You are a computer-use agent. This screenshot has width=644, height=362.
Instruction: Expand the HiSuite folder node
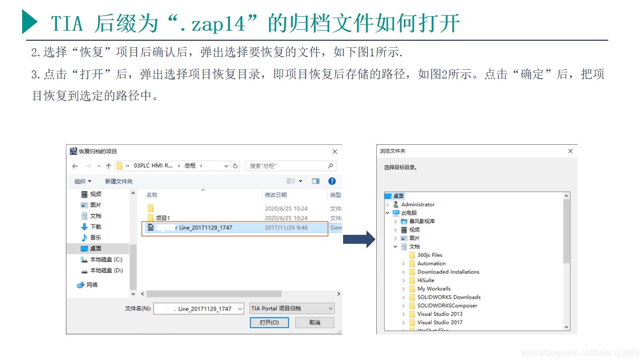click(404, 281)
